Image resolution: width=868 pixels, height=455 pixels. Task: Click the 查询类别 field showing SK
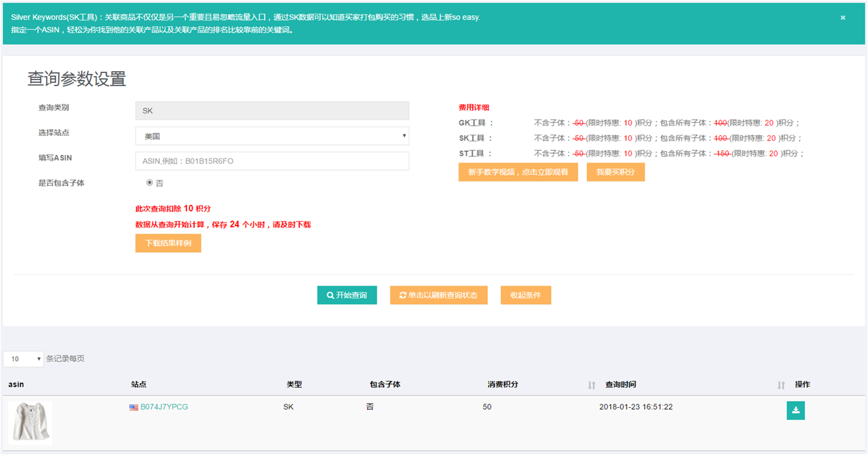272,111
